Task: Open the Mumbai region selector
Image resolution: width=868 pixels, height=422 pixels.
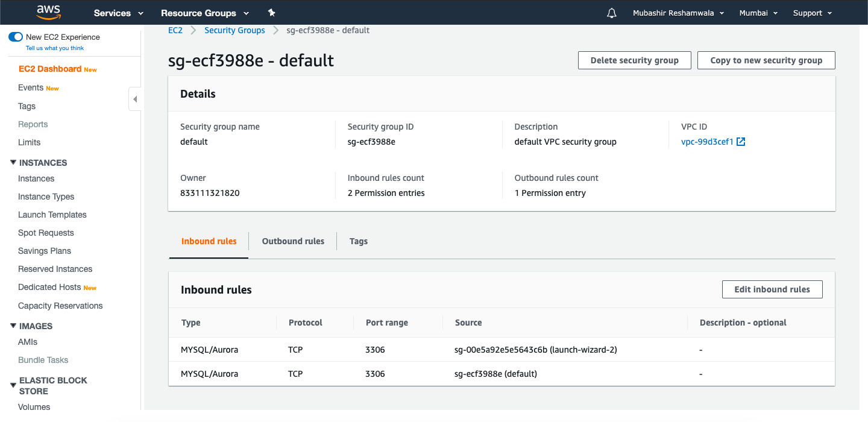Action: pos(758,13)
